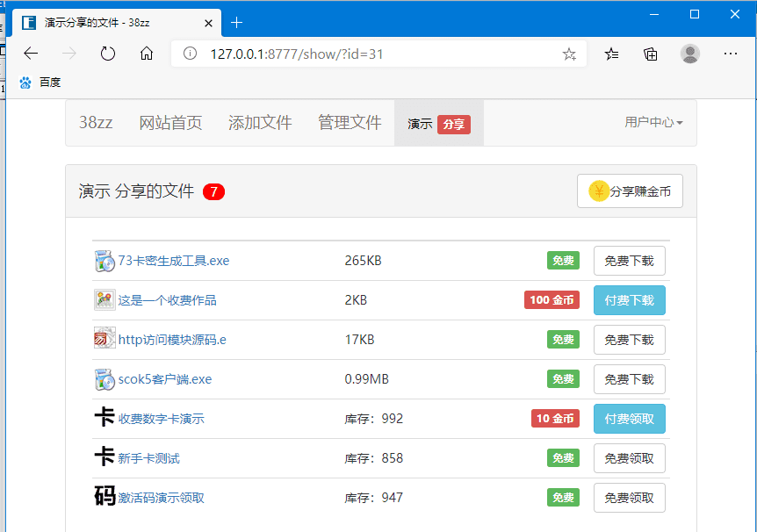Add this page to favorites star
Screen dimensions: 757x532
(569, 54)
